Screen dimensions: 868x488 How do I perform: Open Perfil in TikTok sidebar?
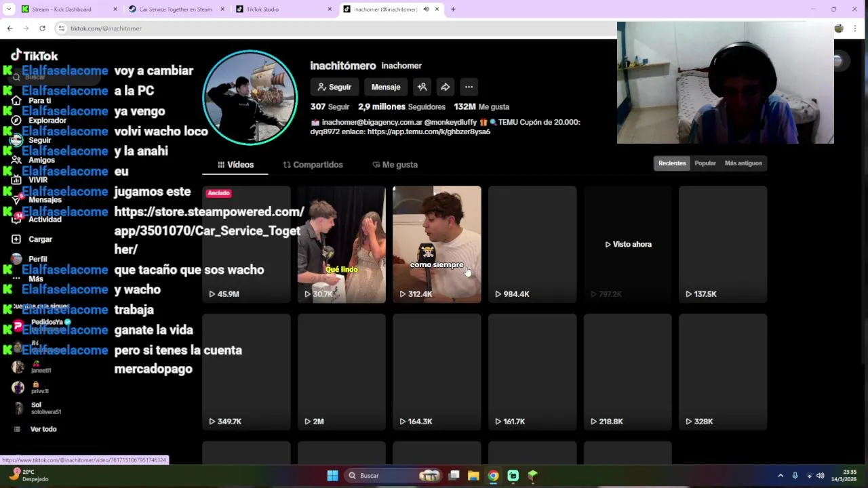pyautogui.click(x=30, y=259)
